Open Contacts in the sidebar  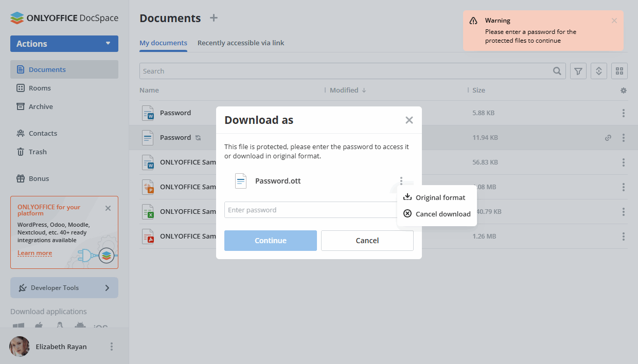[x=64, y=133]
